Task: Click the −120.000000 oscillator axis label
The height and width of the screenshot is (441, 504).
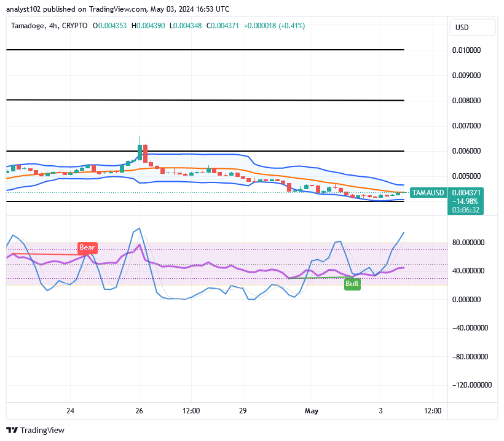Action: pyautogui.click(x=472, y=384)
